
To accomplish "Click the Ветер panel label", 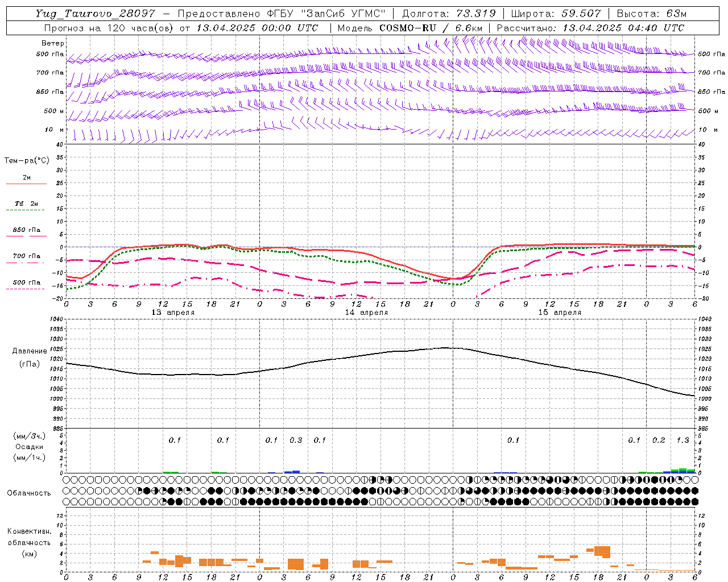I will click(x=52, y=43).
